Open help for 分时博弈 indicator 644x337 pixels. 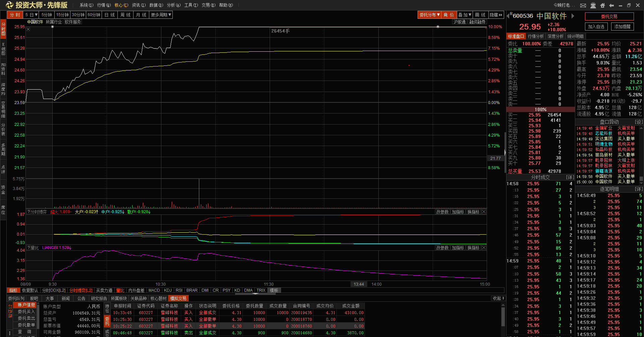coord(29,212)
